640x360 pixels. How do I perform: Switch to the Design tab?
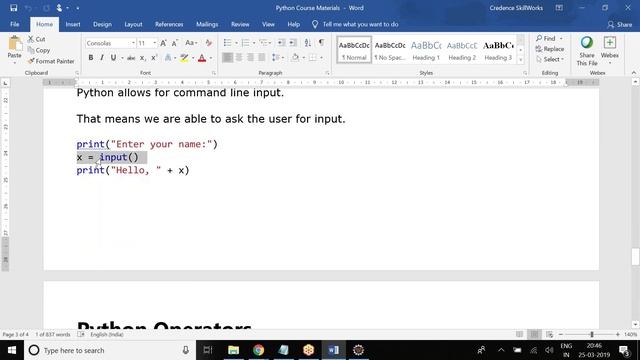(102, 24)
